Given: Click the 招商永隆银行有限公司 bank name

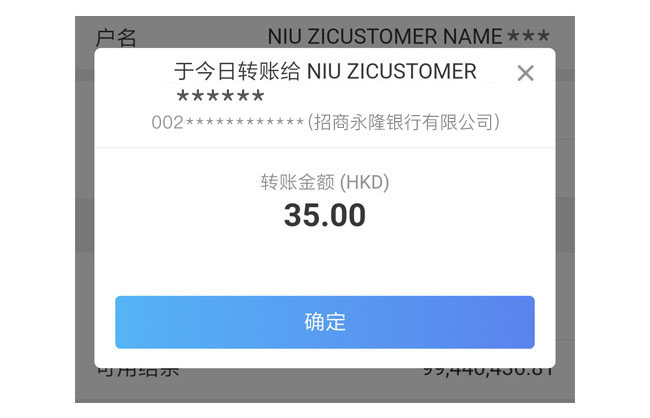Looking at the screenshot, I should tap(403, 122).
